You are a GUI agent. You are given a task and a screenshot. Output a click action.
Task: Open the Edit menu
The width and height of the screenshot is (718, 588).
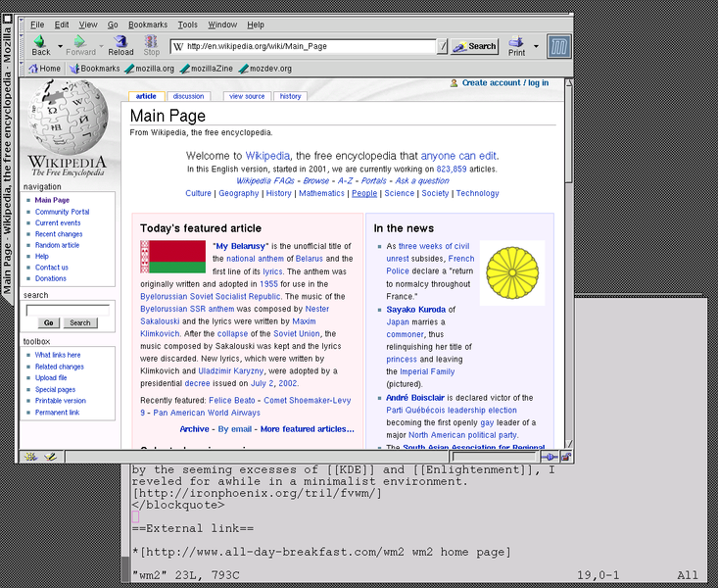(62, 24)
